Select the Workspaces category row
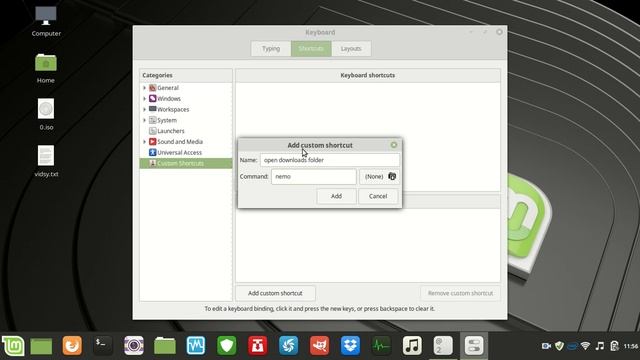The image size is (640, 360). pos(186,109)
